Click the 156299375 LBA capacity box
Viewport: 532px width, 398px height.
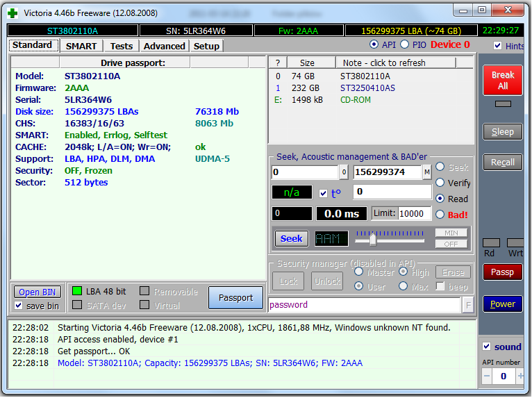coord(411,31)
